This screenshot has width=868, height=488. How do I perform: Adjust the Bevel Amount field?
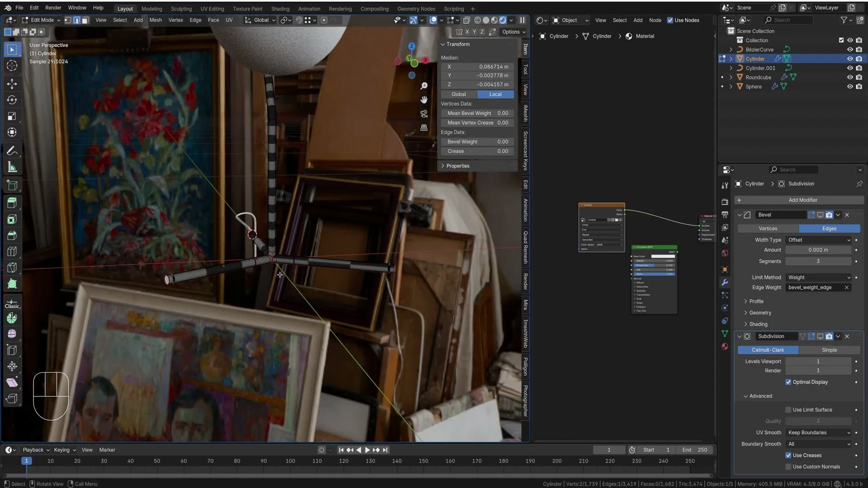(818, 250)
